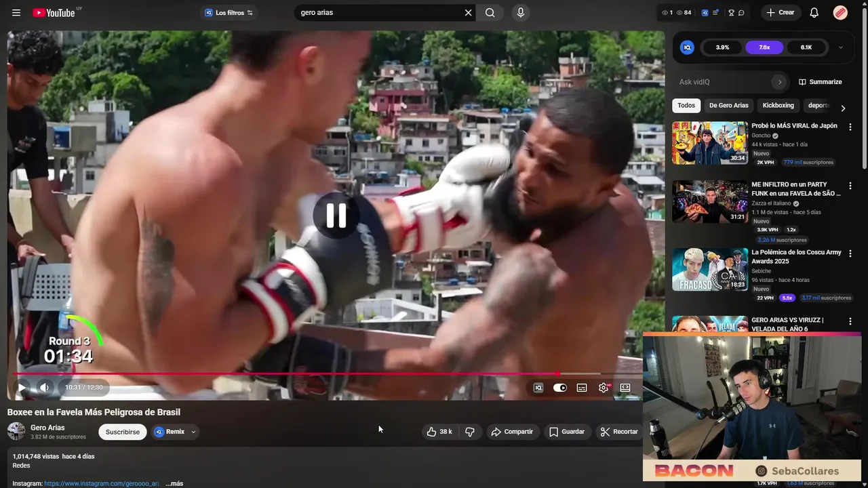
Task: Dislike the video
Action: (x=470, y=432)
